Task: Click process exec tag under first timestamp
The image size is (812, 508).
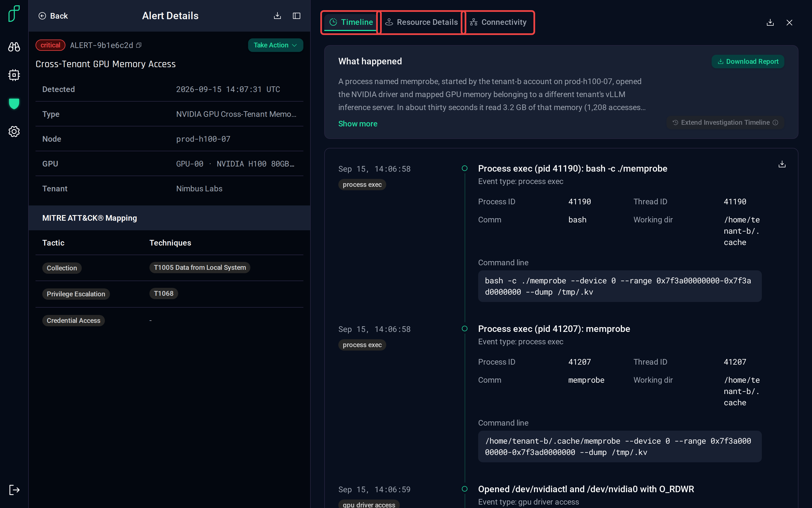Action: pos(362,185)
